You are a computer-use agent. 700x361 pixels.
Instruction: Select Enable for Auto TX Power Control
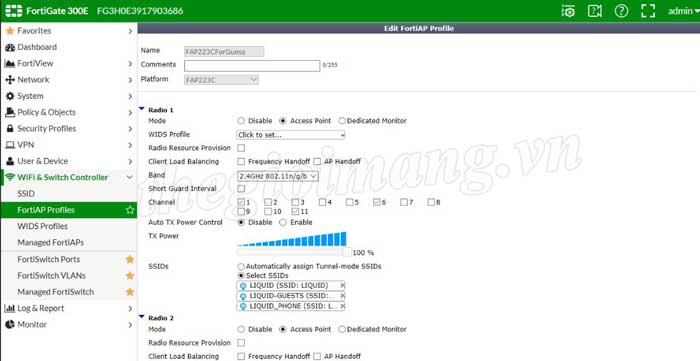(x=283, y=222)
